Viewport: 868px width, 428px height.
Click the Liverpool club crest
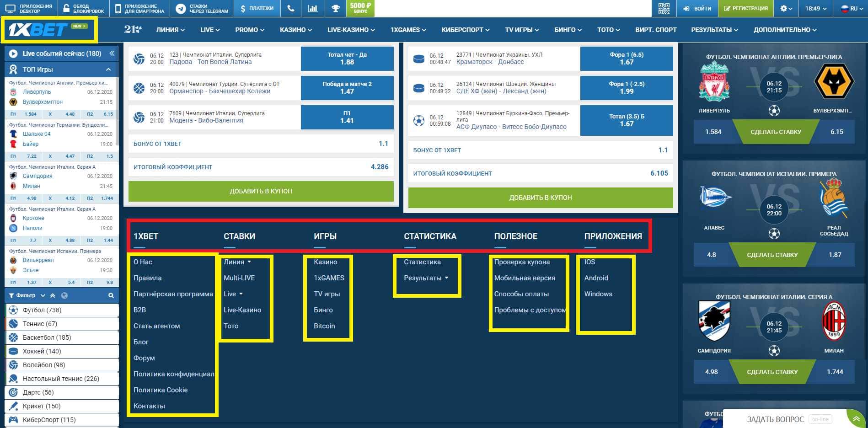pyautogui.click(x=714, y=82)
